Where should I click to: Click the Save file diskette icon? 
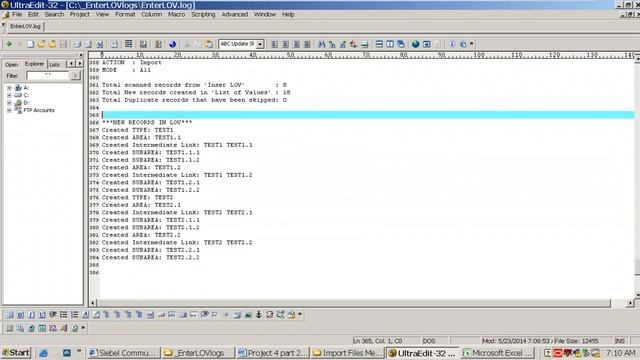[63, 44]
